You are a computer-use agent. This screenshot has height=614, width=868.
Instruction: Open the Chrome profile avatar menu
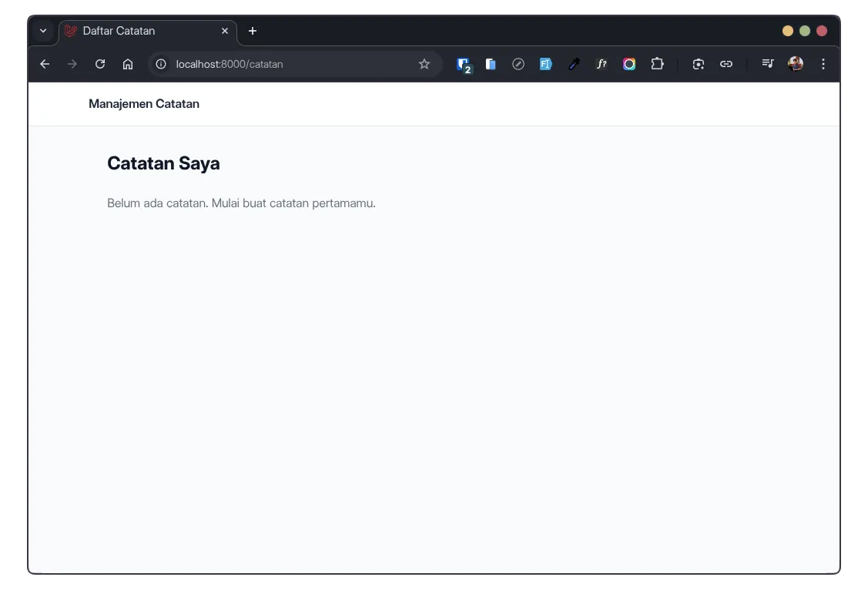tap(795, 64)
